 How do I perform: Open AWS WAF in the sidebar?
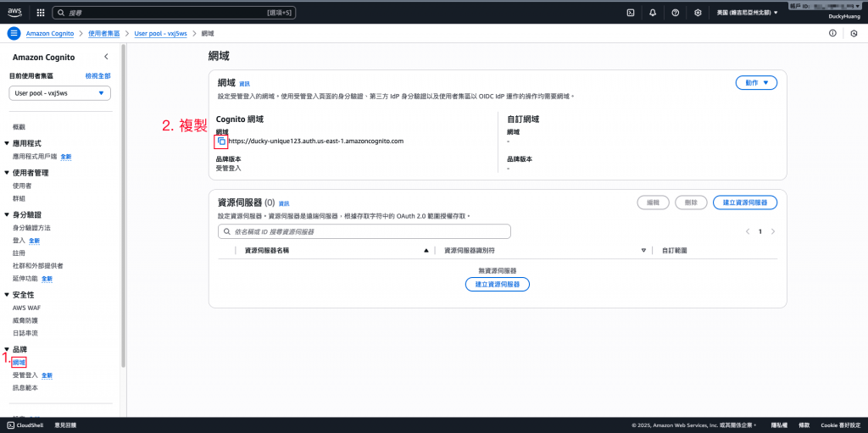pyautogui.click(x=26, y=308)
